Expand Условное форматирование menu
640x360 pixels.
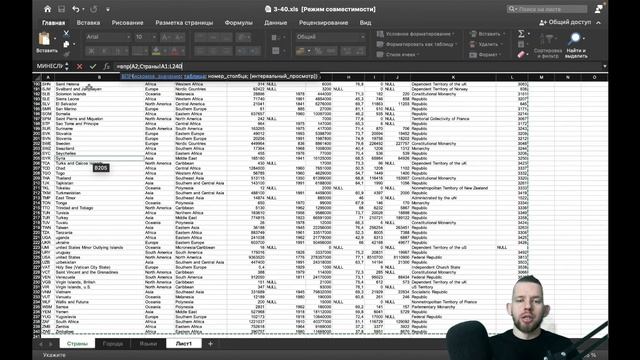tap(416, 34)
